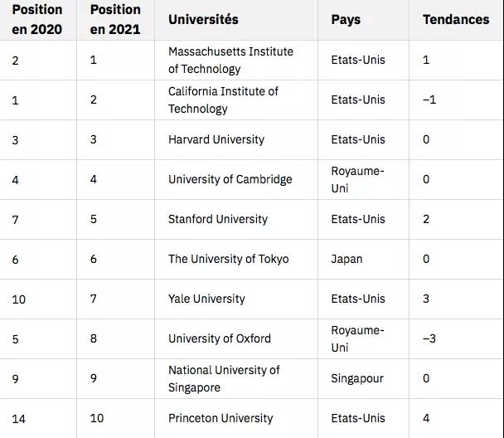Select the Singapour country cell
Viewport: 504px width, 438px height.
tap(357, 378)
